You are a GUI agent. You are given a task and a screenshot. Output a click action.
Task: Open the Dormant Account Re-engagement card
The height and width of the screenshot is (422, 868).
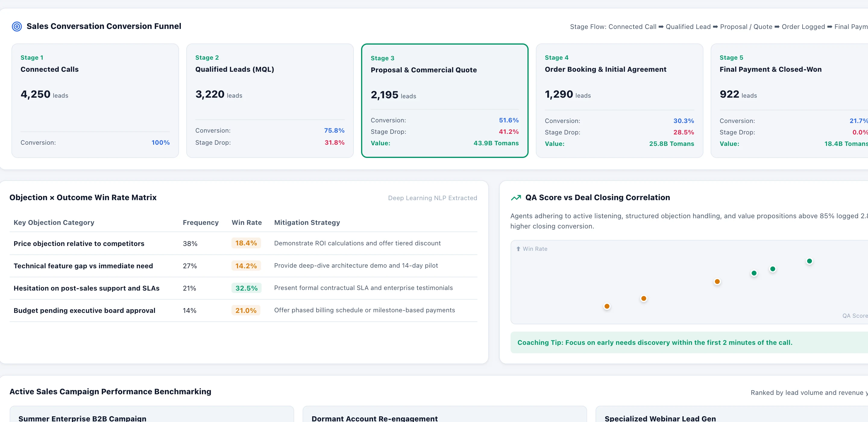click(445, 414)
